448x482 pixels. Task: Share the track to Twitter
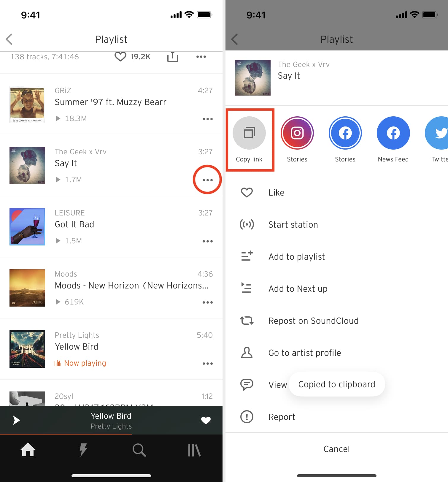[x=437, y=139]
